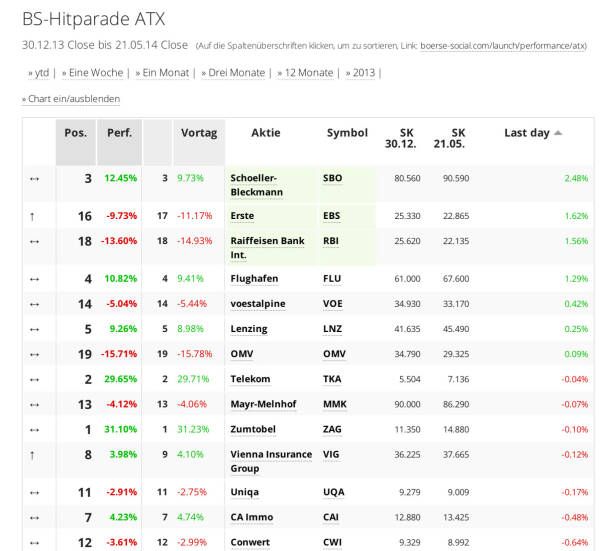This screenshot has width=600, height=551.
Task: Click the sideways arrow icon in Telekom row
Action: [x=34, y=379]
